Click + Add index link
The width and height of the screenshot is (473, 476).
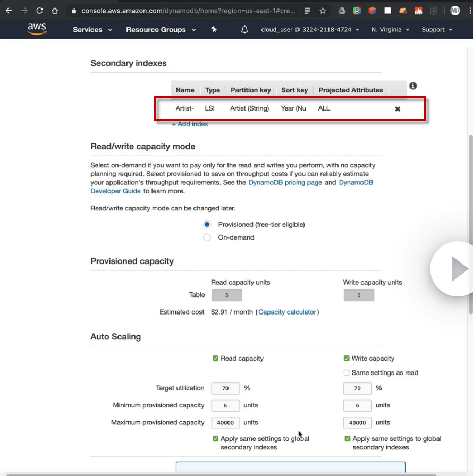[190, 124]
